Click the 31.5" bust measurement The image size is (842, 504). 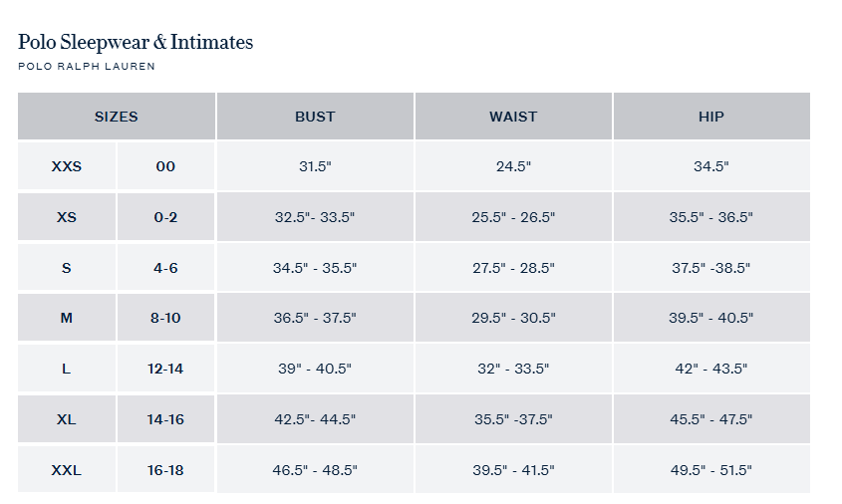(315, 166)
